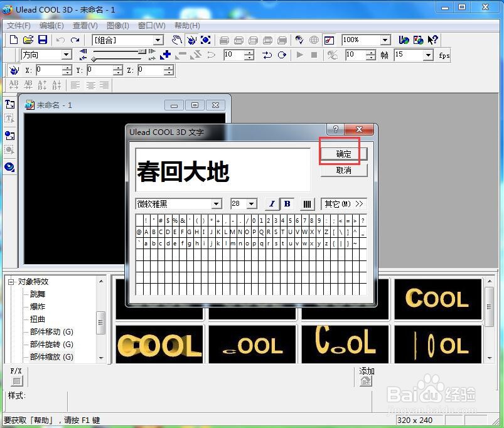Click the Edit graphics tool in left toolbar
Viewport: 504px width, 428px height.
[9, 150]
